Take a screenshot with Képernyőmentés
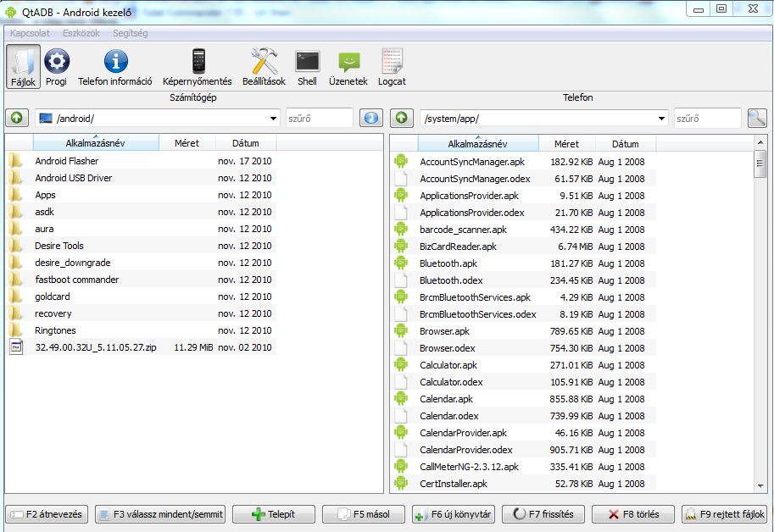The width and height of the screenshot is (774, 532). (198, 67)
